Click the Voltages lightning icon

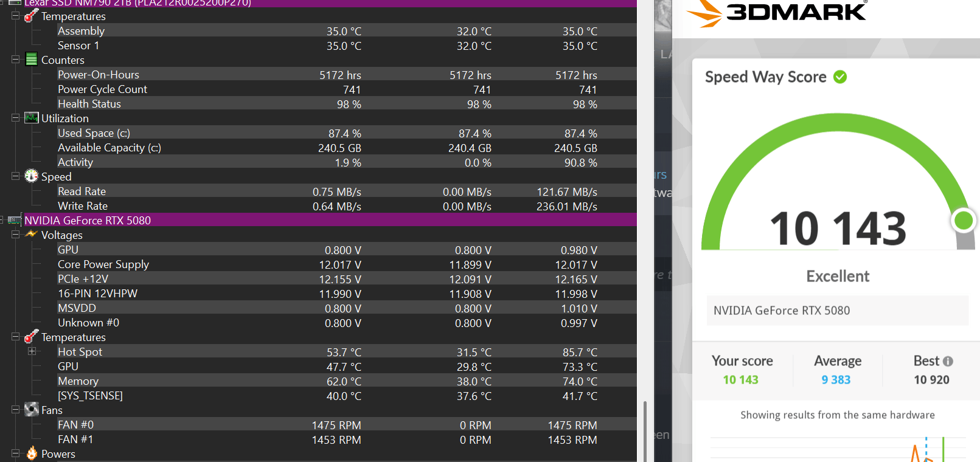[x=32, y=234]
